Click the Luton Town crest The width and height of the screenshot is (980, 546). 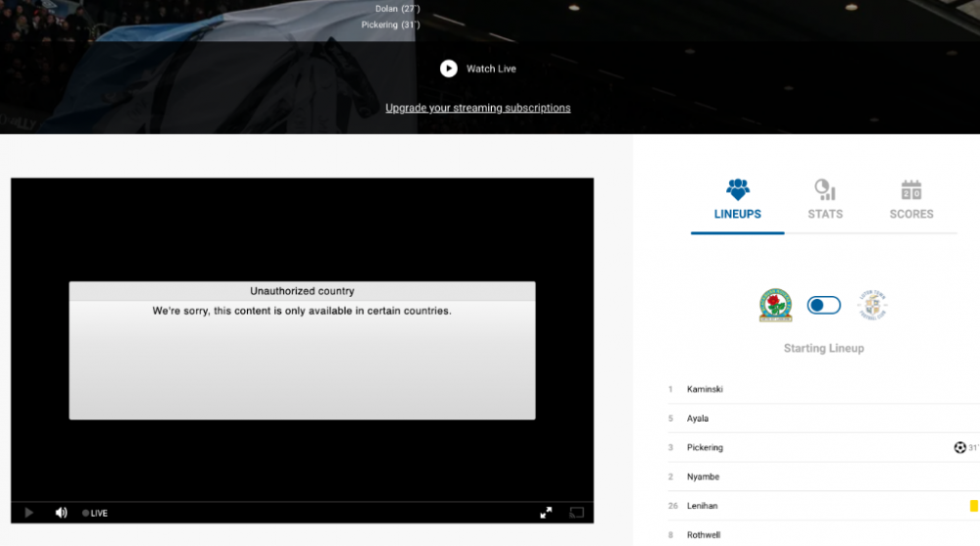(871, 306)
